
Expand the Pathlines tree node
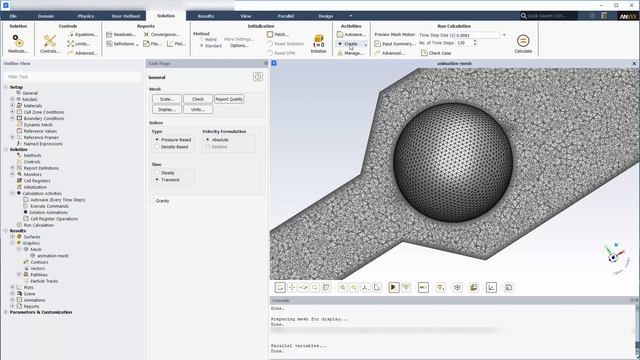click(x=19, y=275)
